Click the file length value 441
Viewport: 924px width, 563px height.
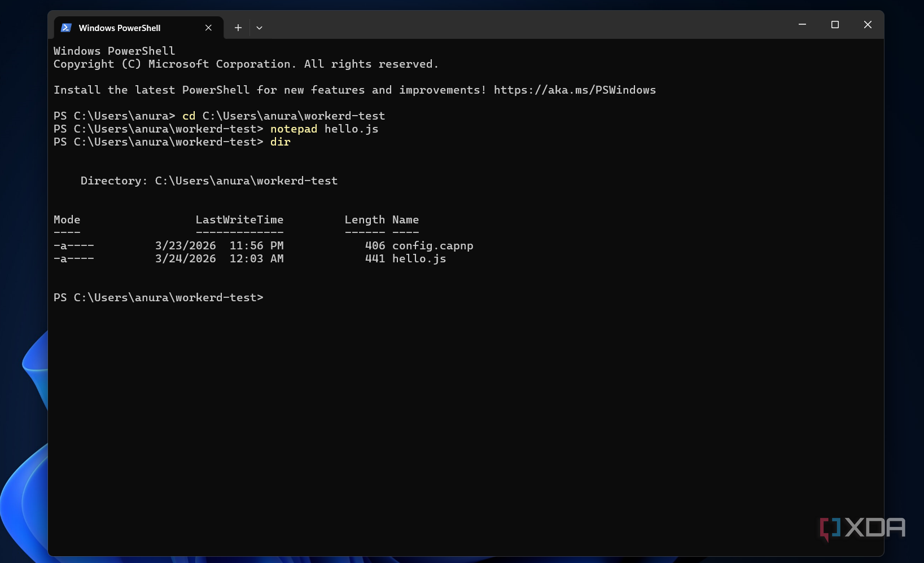coord(375,259)
